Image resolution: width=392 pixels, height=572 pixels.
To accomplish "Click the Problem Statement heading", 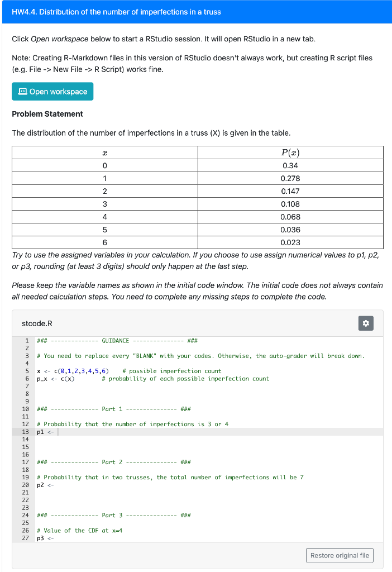I will (x=47, y=114).
